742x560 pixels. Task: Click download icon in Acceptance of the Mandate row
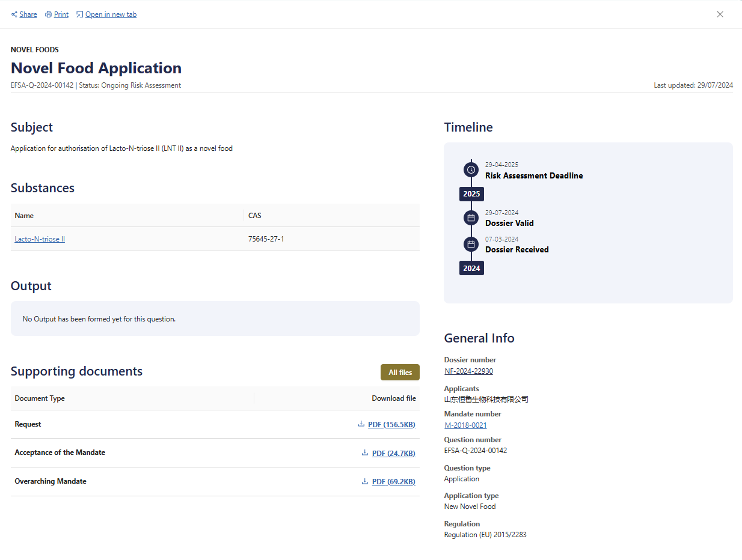pyautogui.click(x=364, y=452)
